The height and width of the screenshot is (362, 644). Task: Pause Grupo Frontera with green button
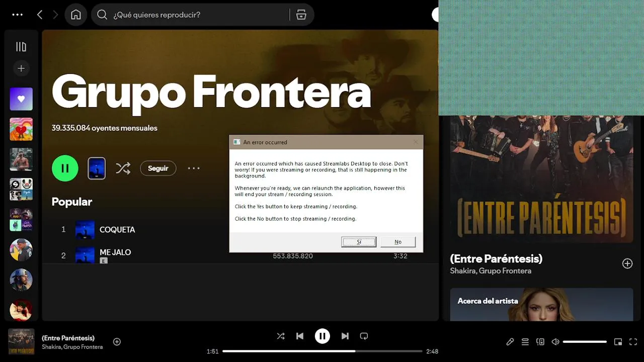coord(65,168)
